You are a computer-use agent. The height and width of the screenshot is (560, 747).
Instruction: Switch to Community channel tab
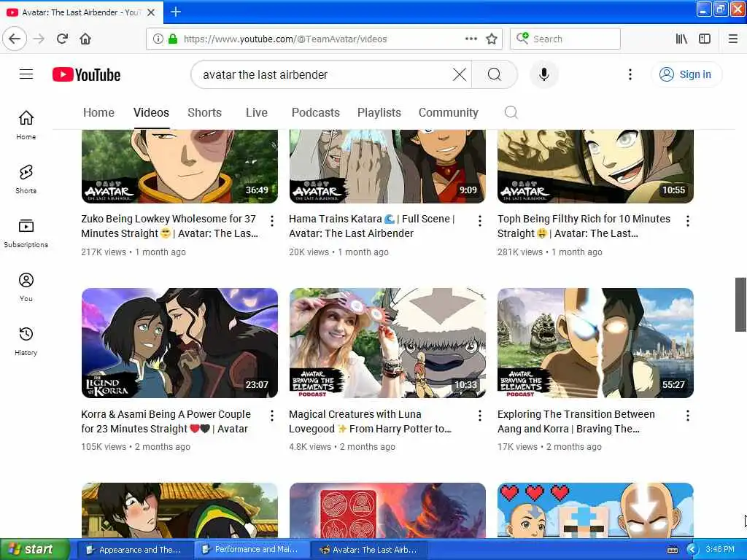tap(449, 112)
